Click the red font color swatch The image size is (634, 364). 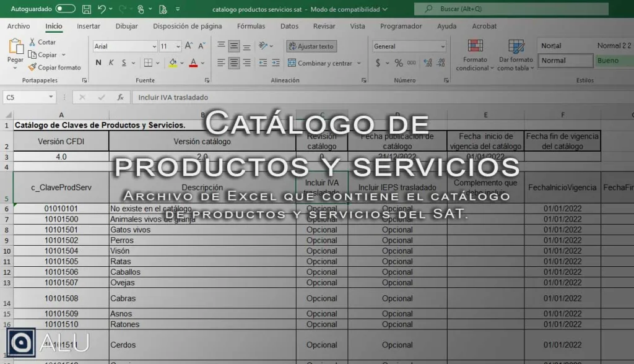click(x=193, y=63)
